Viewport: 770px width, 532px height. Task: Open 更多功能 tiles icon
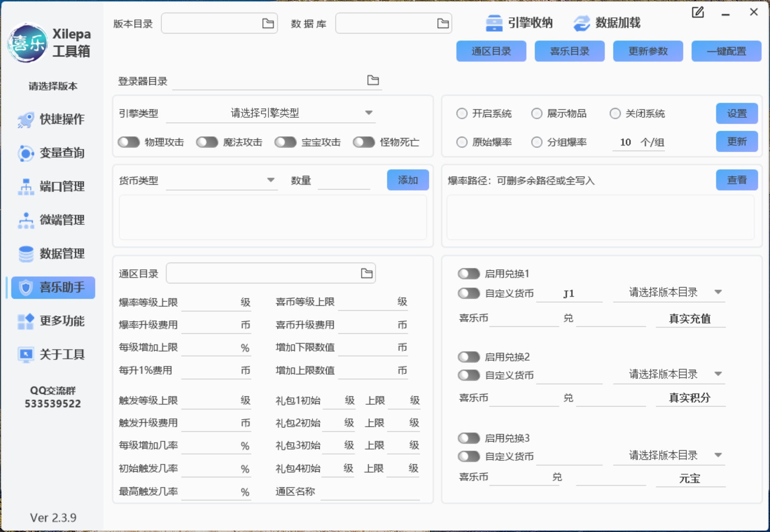(26, 321)
